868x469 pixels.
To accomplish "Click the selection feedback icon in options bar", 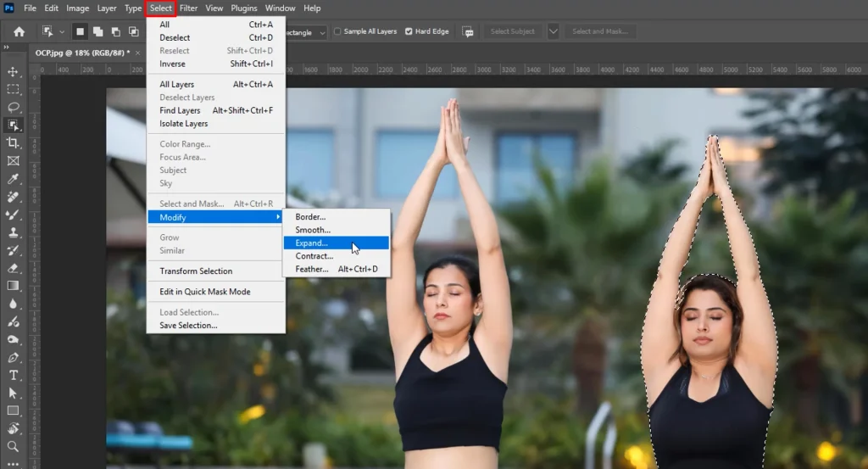I will pos(468,32).
